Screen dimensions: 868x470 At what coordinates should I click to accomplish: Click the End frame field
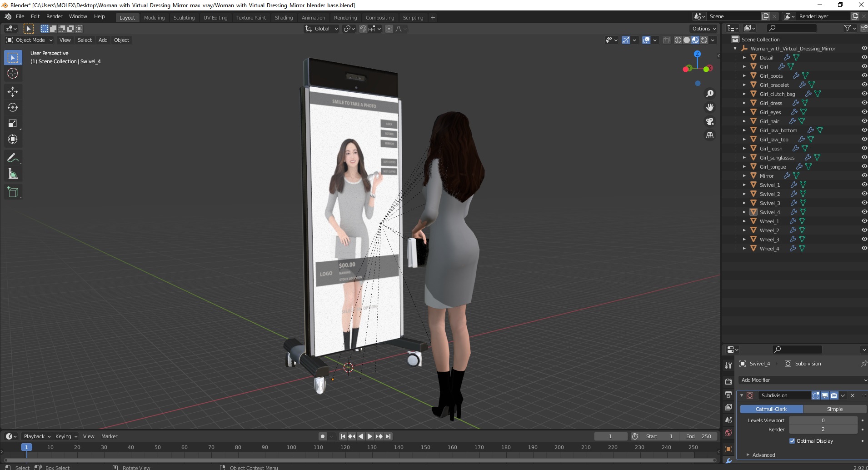(x=698, y=436)
